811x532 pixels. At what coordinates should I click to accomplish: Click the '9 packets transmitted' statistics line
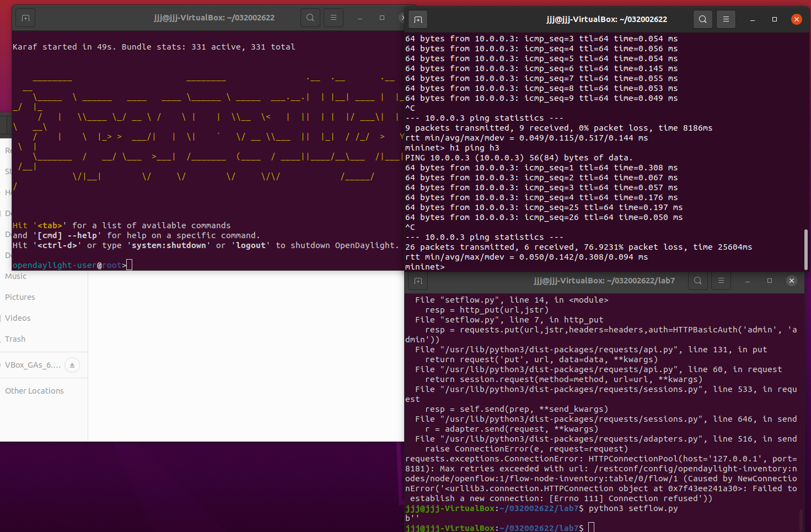click(x=559, y=128)
